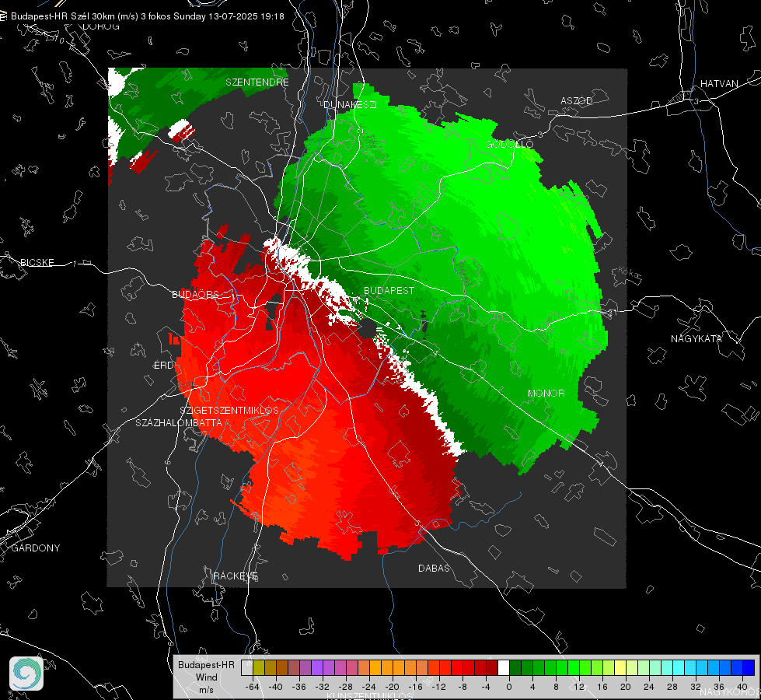
Task: Click the HATVAN map label
Action: (x=719, y=83)
